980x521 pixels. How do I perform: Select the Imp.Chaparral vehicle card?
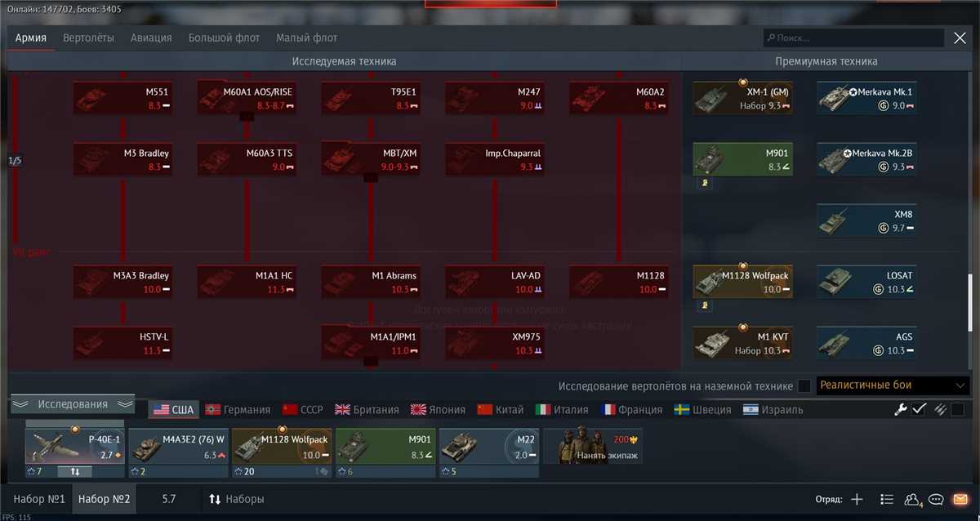(x=495, y=159)
